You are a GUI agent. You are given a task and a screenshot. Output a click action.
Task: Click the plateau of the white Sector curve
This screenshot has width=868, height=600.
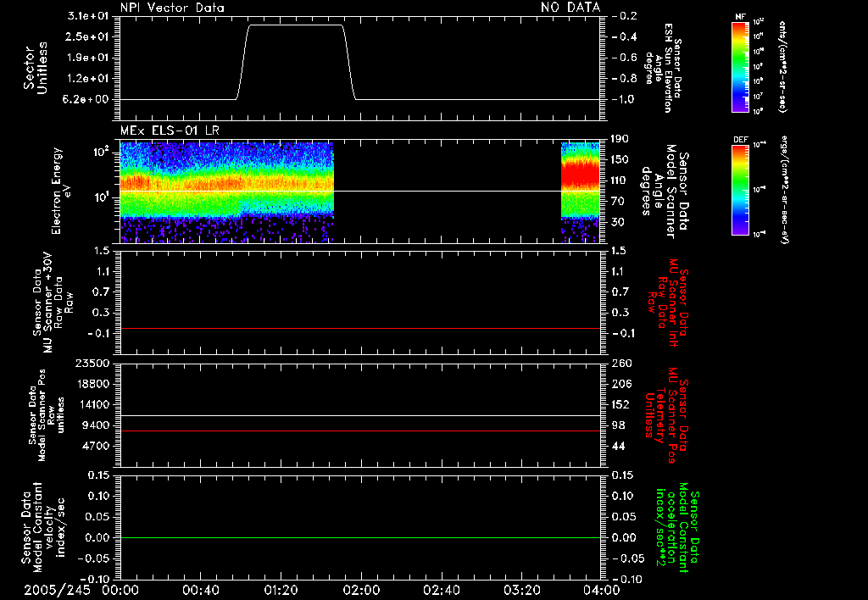click(296, 25)
